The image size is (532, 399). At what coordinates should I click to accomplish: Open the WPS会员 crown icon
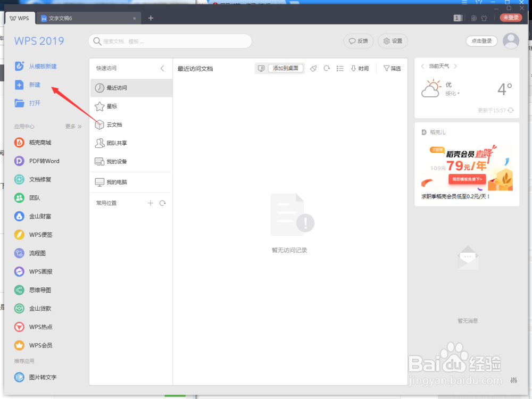point(19,345)
